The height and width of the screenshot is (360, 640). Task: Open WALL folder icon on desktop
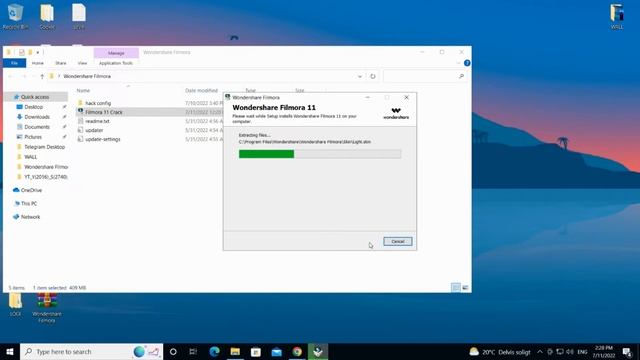click(617, 17)
